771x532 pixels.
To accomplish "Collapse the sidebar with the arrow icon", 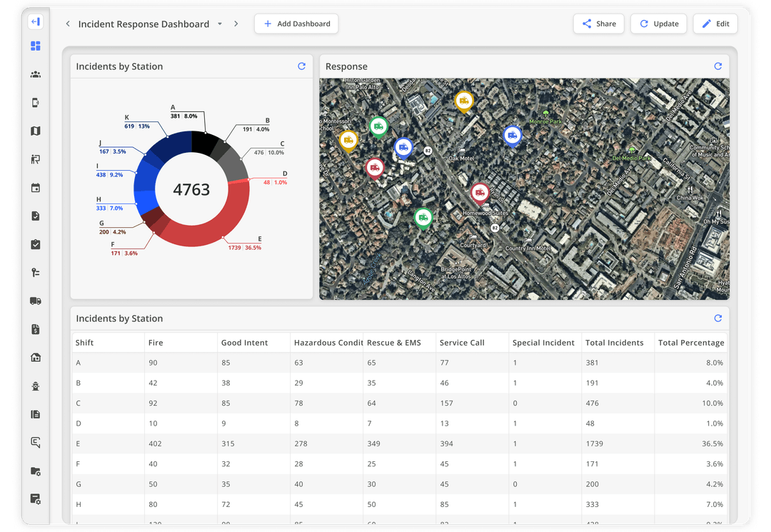I will (35, 21).
